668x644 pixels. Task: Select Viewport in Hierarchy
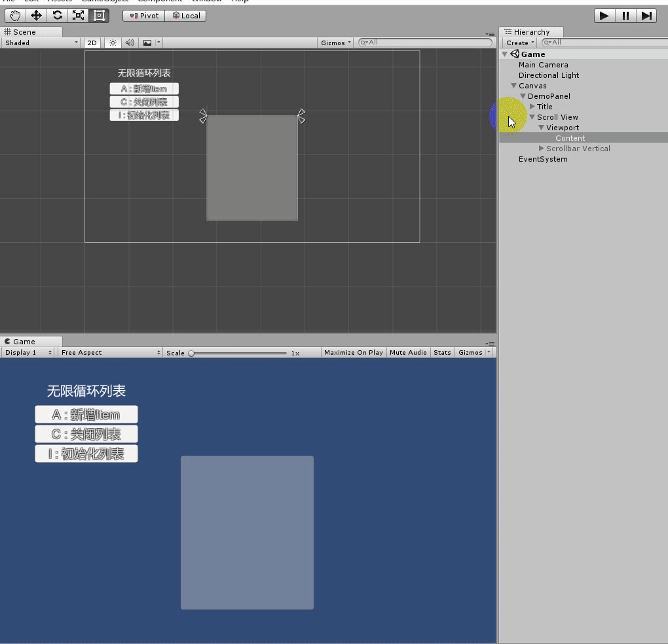pyautogui.click(x=563, y=127)
